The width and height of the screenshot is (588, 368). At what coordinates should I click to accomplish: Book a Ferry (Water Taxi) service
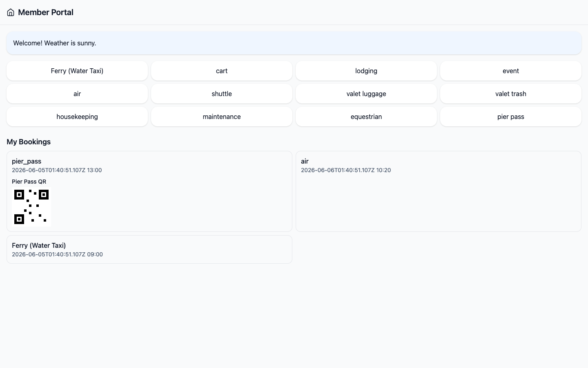coord(77,71)
